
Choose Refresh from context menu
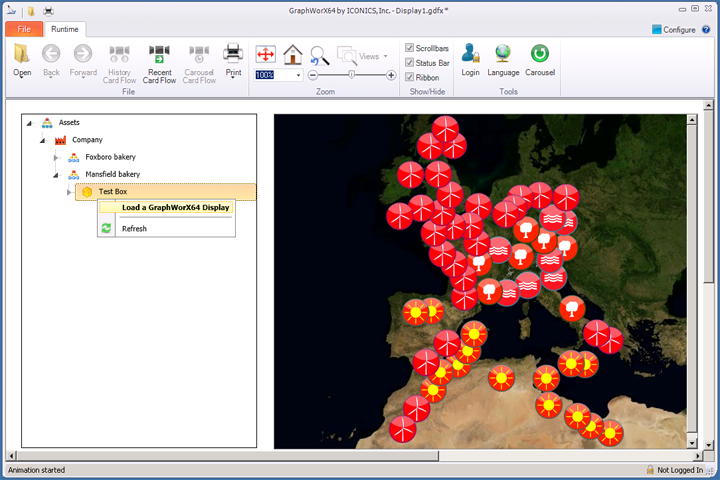point(134,229)
